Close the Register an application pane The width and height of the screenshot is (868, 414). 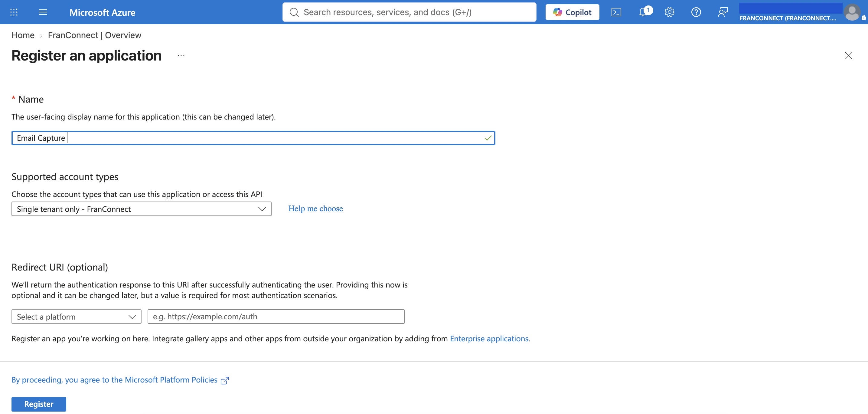click(848, 56)
